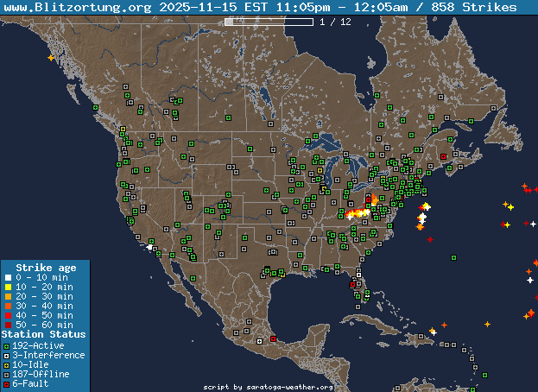The image size is (538, 392).
Task: Select the red 40 - 50 min swatch
Action: [x=6, y=316]
